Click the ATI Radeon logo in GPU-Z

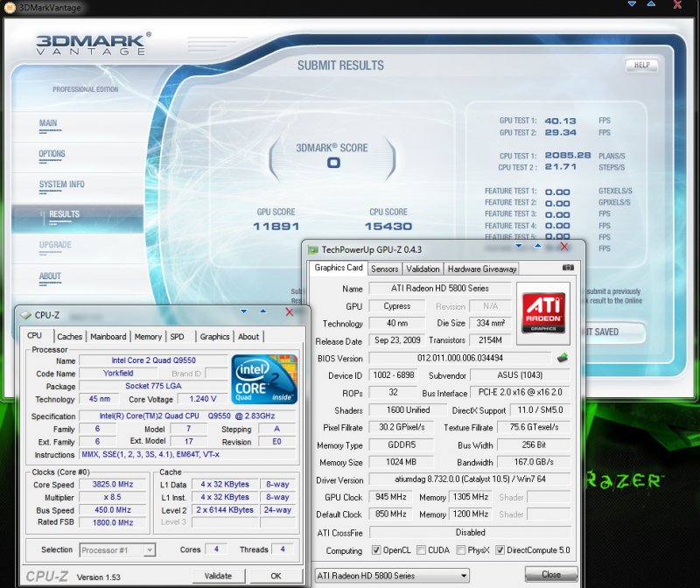tap(543, 313)
